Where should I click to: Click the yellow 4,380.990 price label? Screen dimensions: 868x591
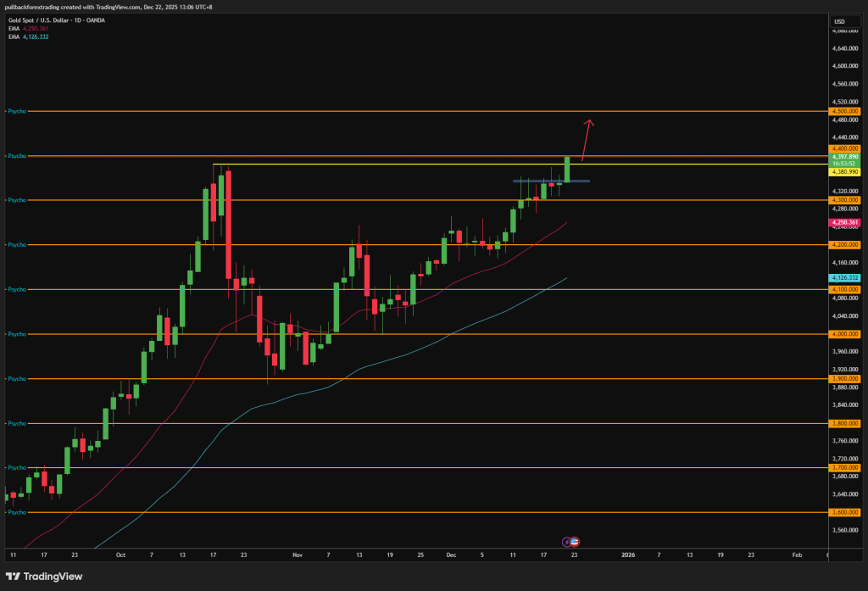pyautogui.click(x=846, y=171)
